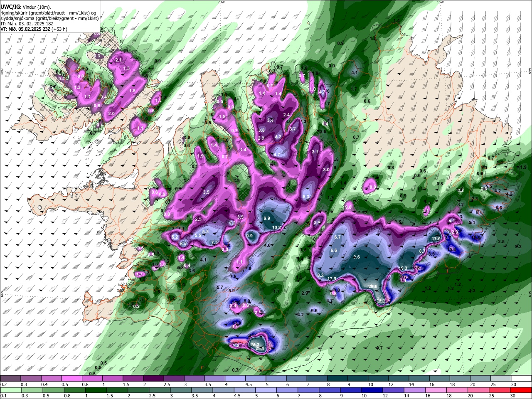This screenshot has width=532, height=399.
Task: Click the '2.1' snowfall value
Action: point(118,60)
